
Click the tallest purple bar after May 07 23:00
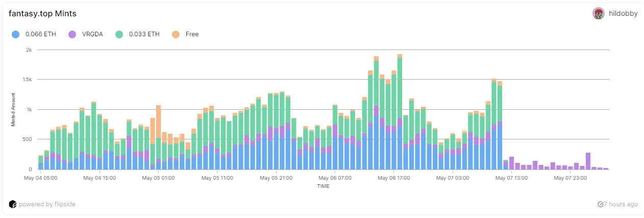pyautogui.click(x=588, y=160)
